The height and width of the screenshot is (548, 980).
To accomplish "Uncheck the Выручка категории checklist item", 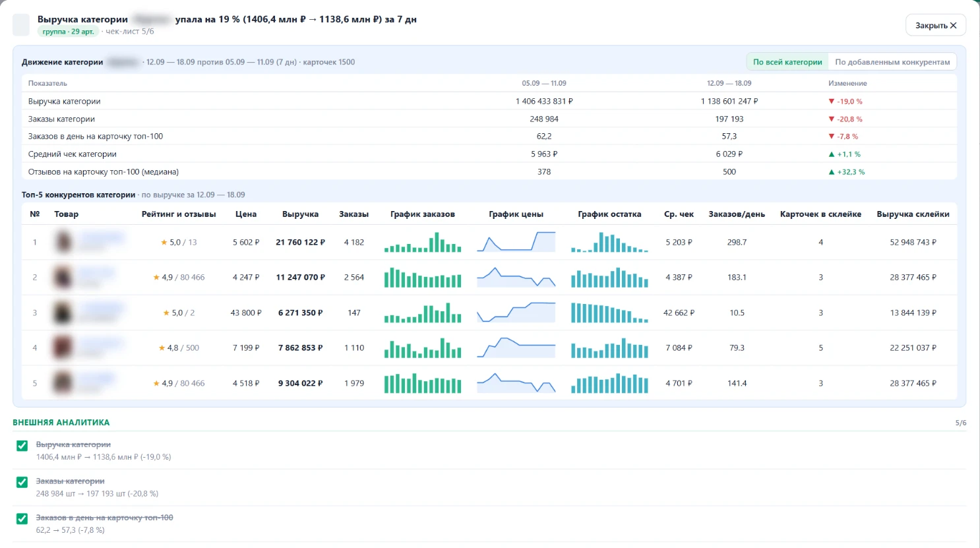I will (22, 446).
